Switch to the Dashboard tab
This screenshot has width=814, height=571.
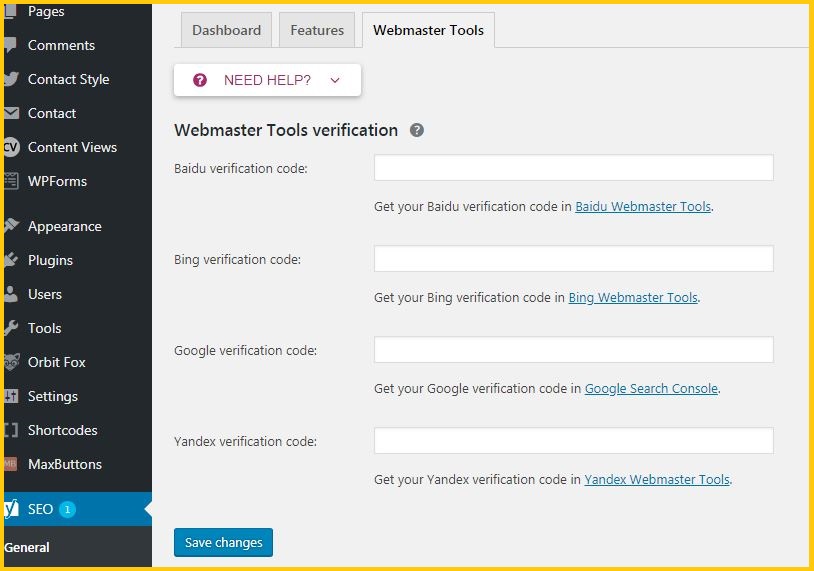pos(226,30)
